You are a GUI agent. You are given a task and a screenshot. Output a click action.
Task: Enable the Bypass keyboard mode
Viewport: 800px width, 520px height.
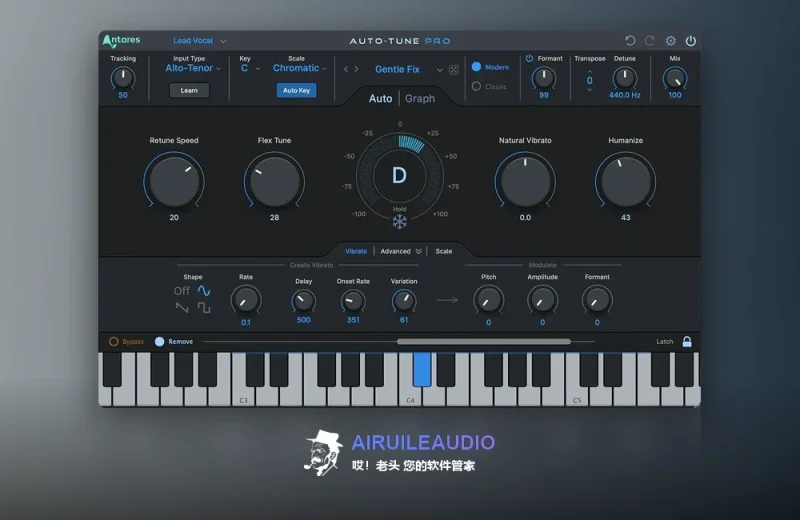click(x=114, y=341)
